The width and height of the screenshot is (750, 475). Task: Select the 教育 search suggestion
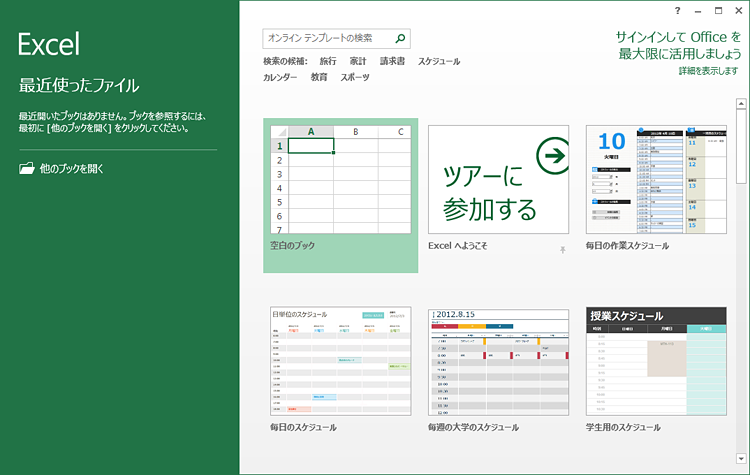pos(319,77)
